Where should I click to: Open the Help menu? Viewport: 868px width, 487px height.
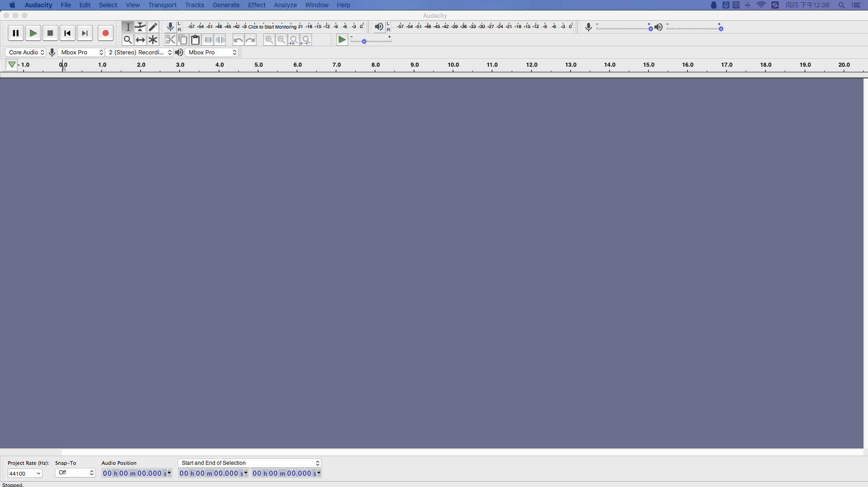[x=343, y=5]
